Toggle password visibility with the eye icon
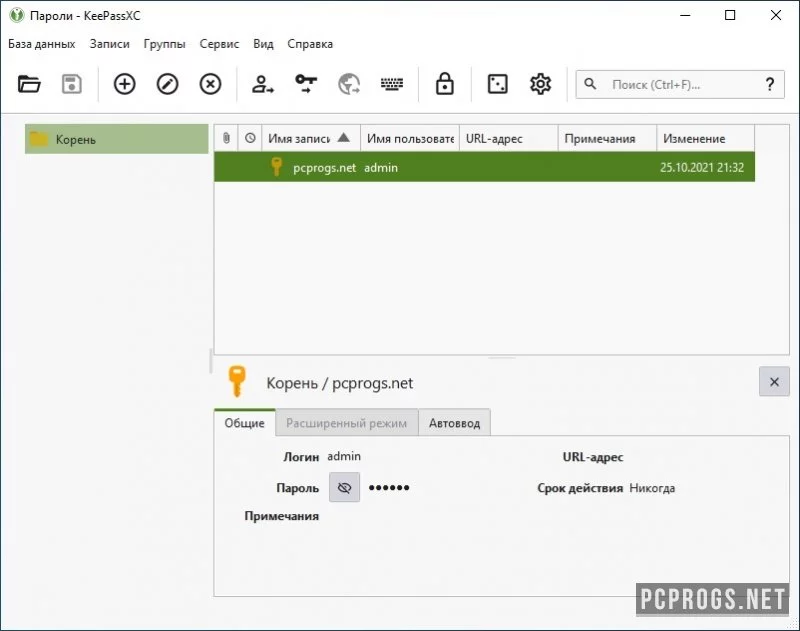 344,487
